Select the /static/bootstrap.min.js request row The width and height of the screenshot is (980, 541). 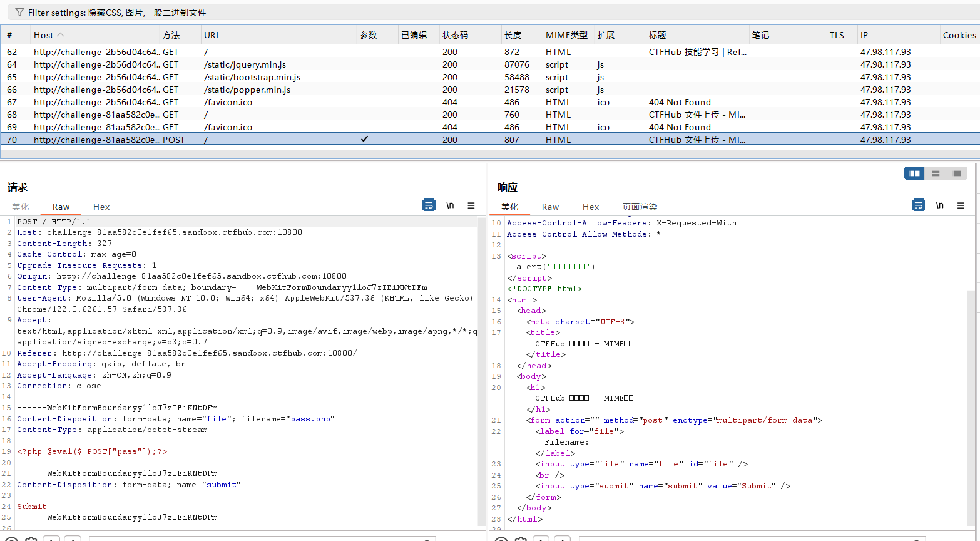[490, 77]
